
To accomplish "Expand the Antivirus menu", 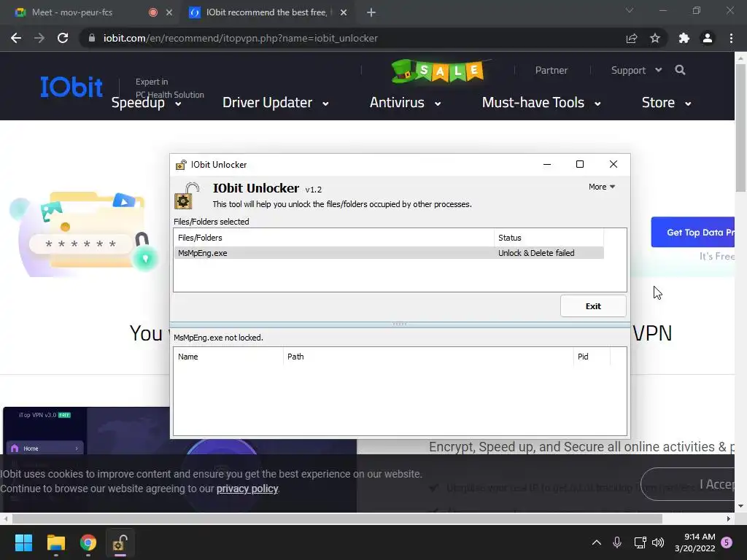I will [405, 103].
